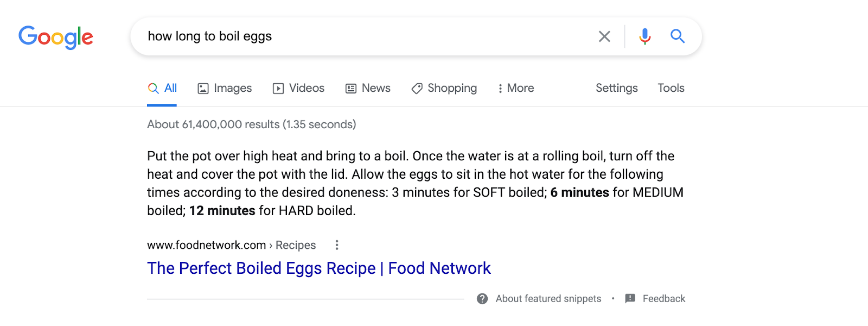Expand the More search categories menu

click(515, 88)
